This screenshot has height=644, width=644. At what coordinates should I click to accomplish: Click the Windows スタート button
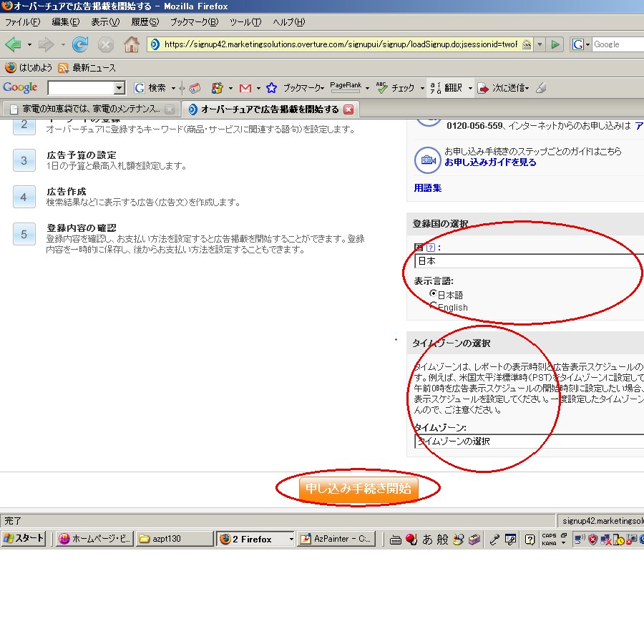pyautogui.click(x=24, y=538)
